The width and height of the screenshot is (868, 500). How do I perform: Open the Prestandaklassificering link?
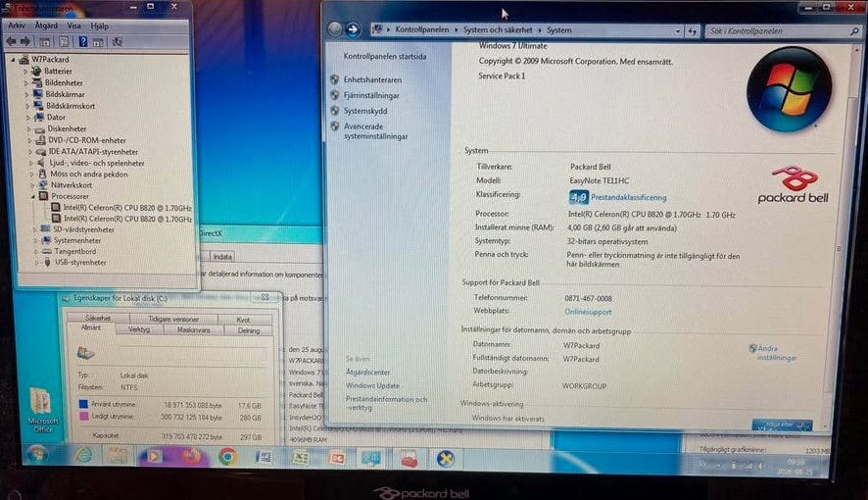tap(628, 197)
